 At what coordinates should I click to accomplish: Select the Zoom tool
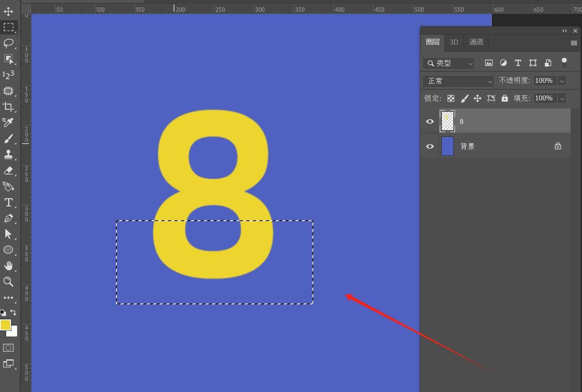click(x=8, y=282)
